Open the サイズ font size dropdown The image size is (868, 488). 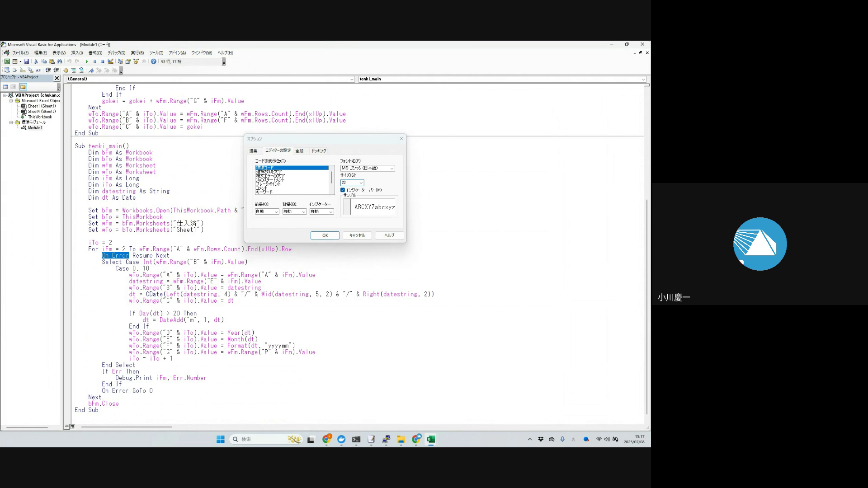pos(361,183)
